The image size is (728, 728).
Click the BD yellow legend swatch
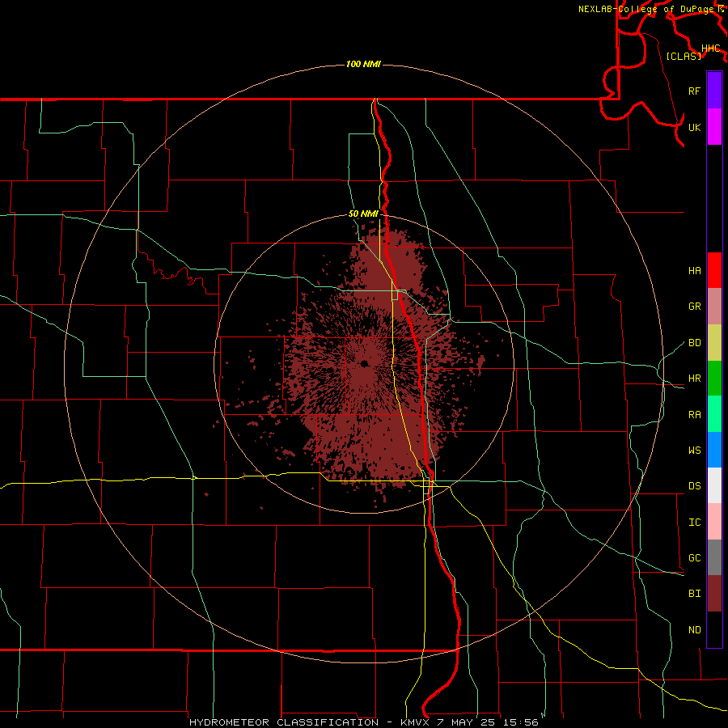[714, 343]
